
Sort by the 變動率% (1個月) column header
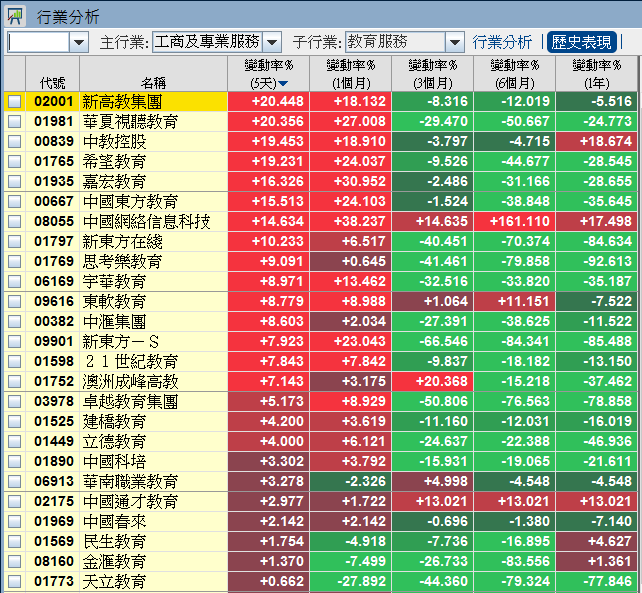pyautogui.click(x=350, y=74)
